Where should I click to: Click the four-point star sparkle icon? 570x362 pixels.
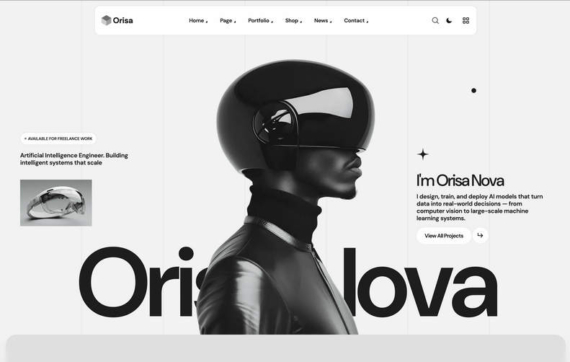pos(423,154)
